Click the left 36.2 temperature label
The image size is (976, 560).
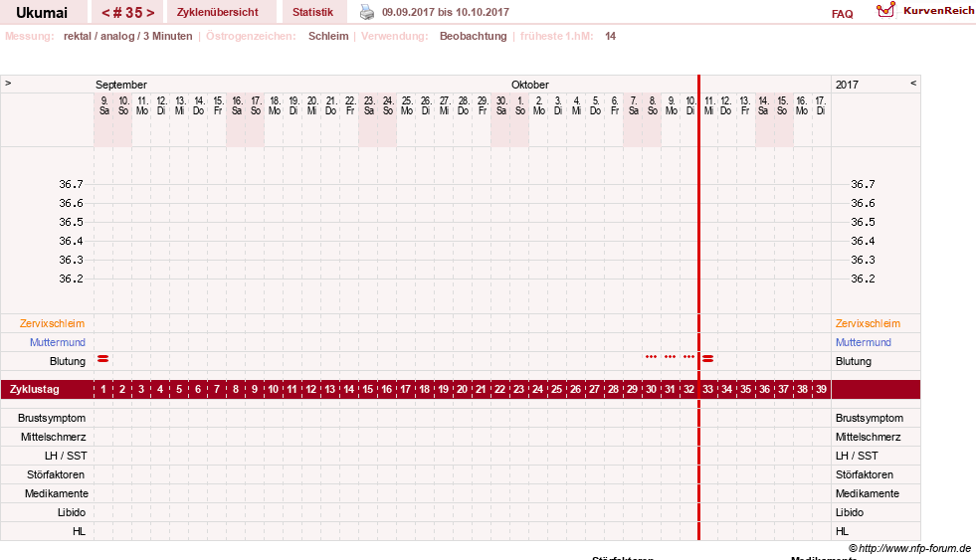[x=71, y=279]
